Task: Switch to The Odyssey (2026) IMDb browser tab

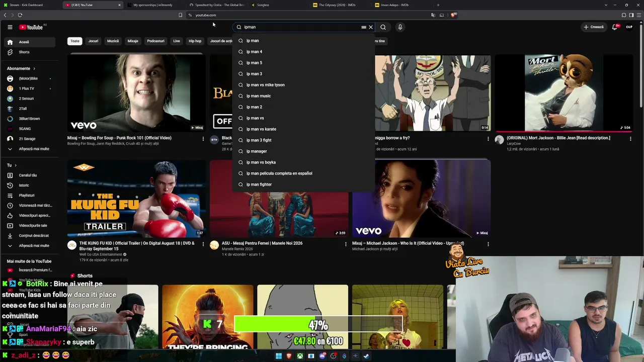Action: (x=340, y=5)
